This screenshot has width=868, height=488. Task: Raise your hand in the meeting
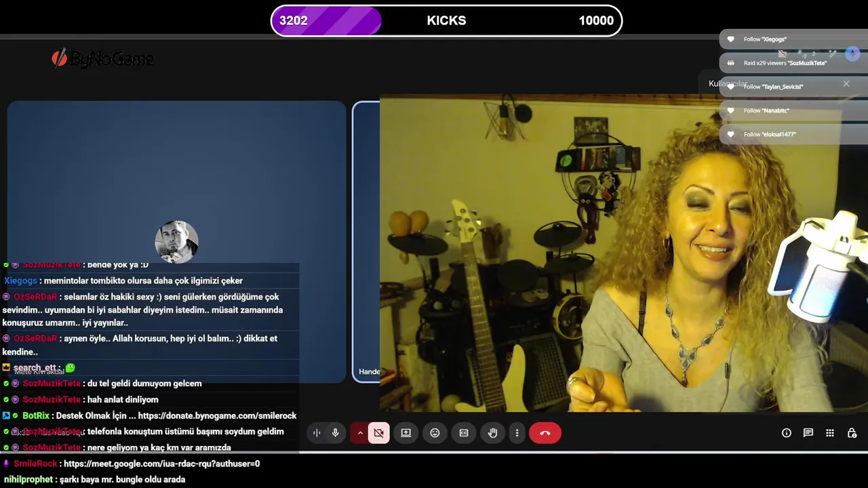tap(493, 433)
